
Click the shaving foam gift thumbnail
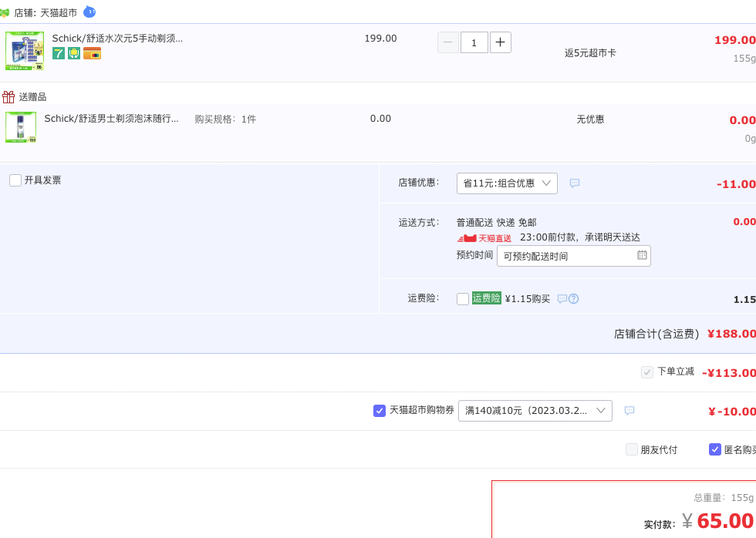[x=21, y=127]
